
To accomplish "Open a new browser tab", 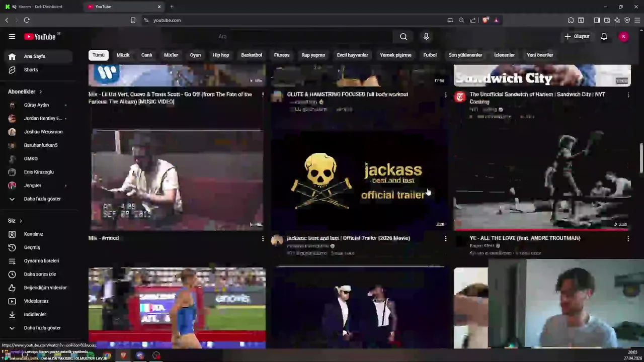I will click(x=172, y=7).
